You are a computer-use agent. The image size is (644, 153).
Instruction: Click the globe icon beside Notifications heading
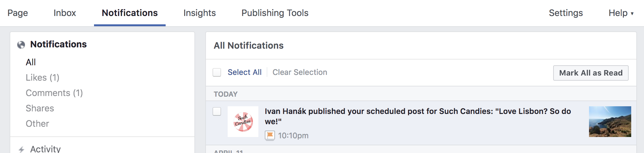coord(21,45)
